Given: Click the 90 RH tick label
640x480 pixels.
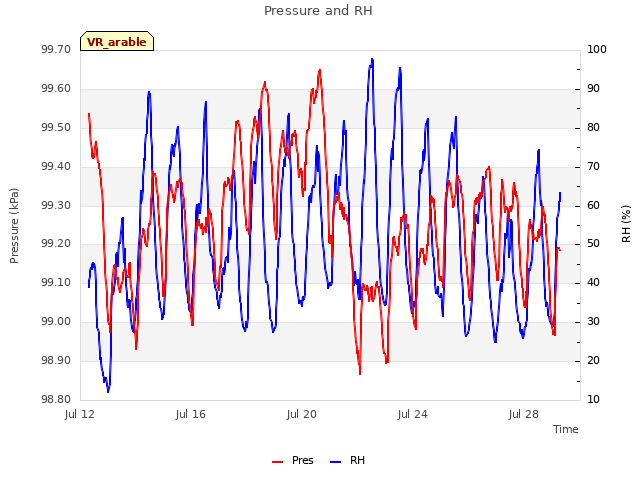Looking at the screenshot, I should (593, 89).
